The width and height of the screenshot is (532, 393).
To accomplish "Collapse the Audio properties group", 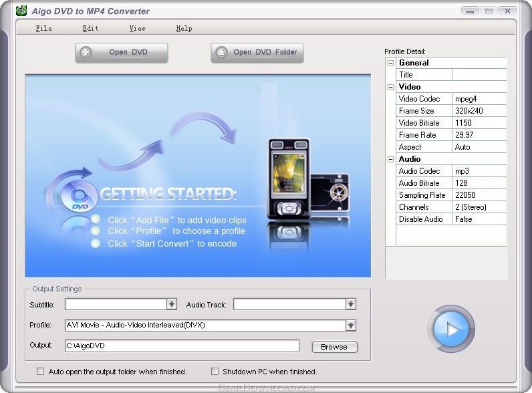I will pos(391,159).
